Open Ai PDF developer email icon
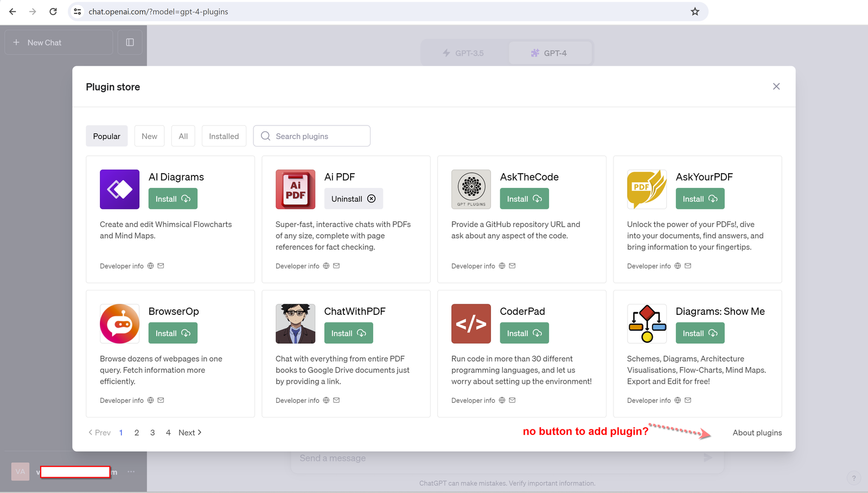Screen dimensions: 868x493 336,266
